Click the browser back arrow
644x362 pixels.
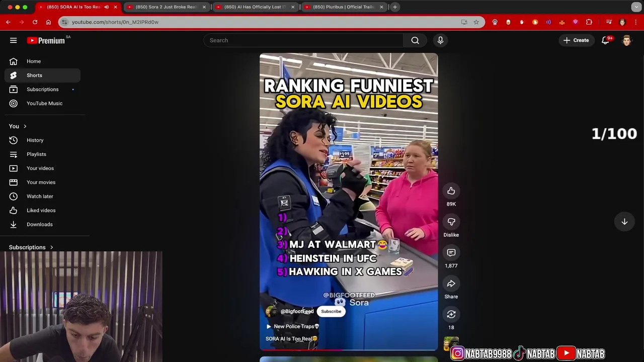tap(8, 22)
